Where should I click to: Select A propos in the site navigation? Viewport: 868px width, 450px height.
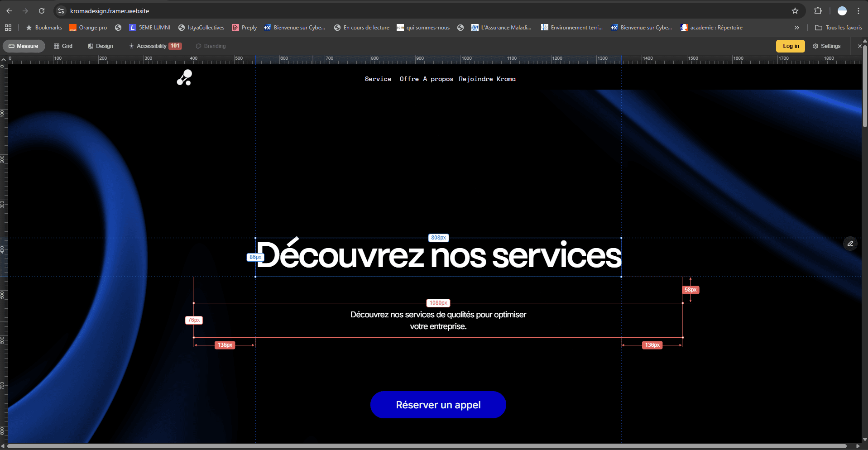(438, 78)
